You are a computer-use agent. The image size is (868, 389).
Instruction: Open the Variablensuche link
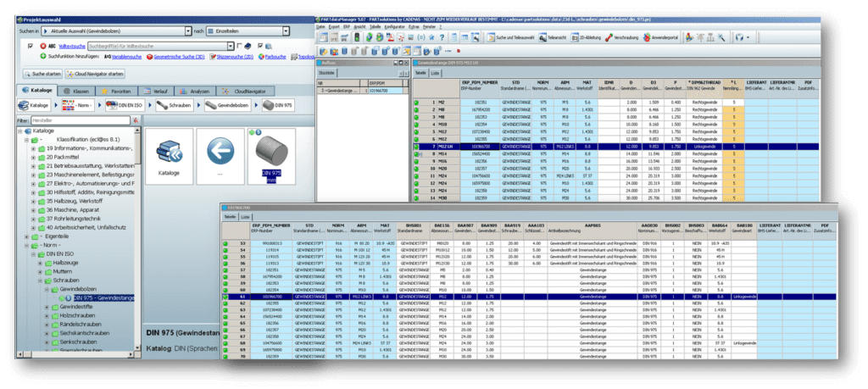pos(127,57)
